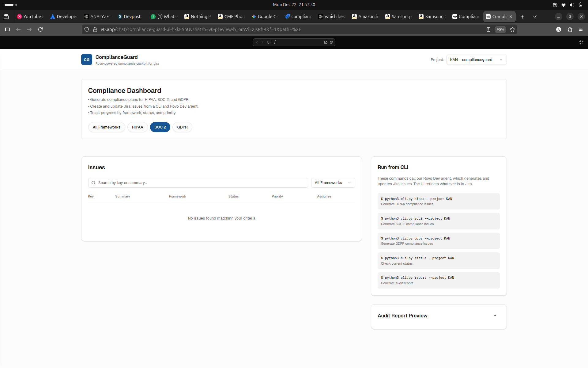Expand the Audit Report Preview section
This screenshot has height=368, width=588.
point(495,316)
